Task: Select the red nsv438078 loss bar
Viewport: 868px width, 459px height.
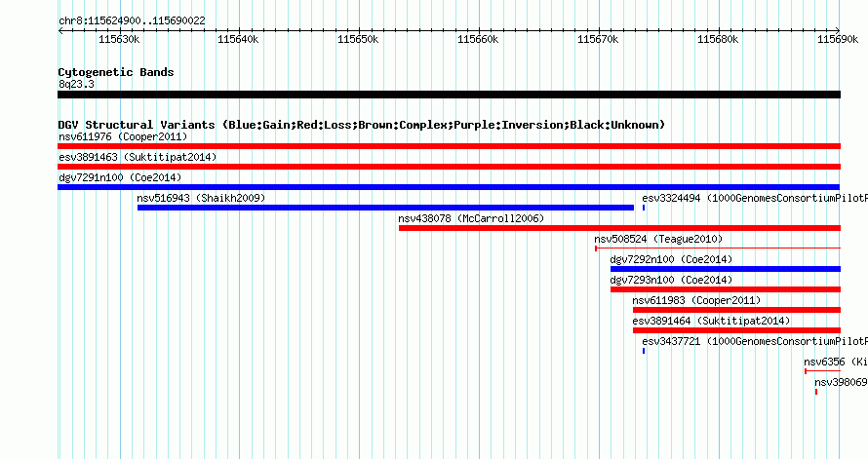Action: click(619, 228)
